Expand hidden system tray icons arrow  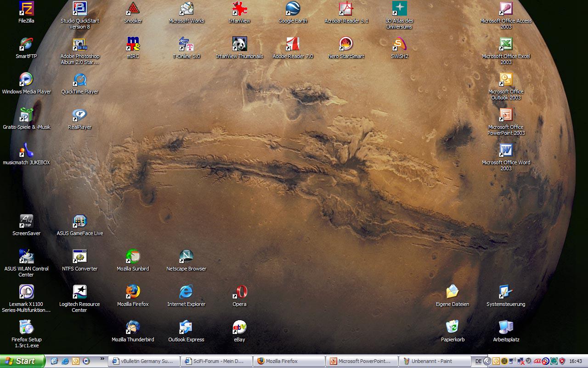tap(487, 362)
